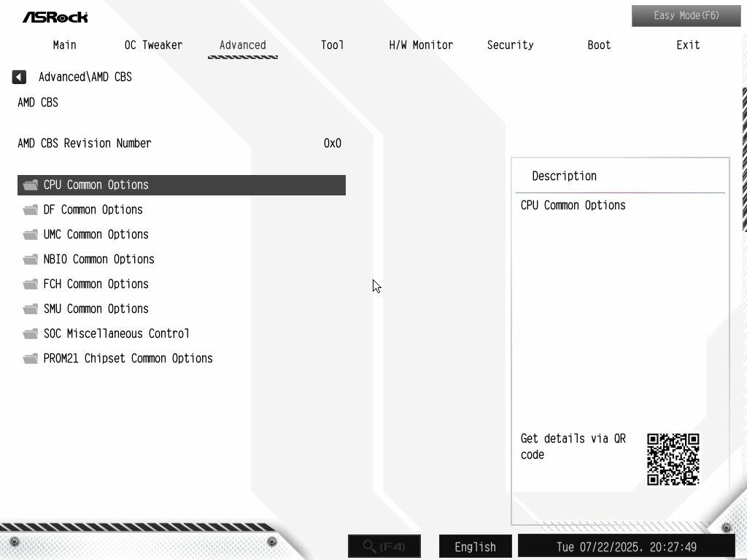Switch to the Security tab

510,45
